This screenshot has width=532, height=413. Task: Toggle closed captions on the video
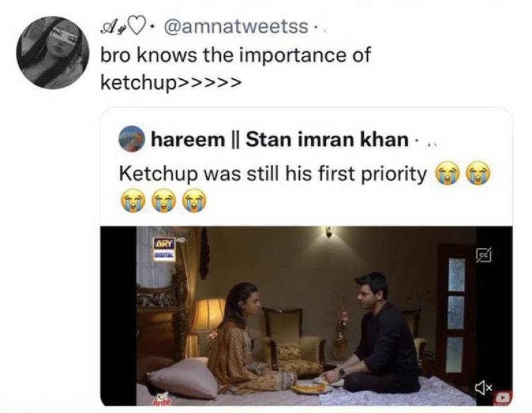483,255
